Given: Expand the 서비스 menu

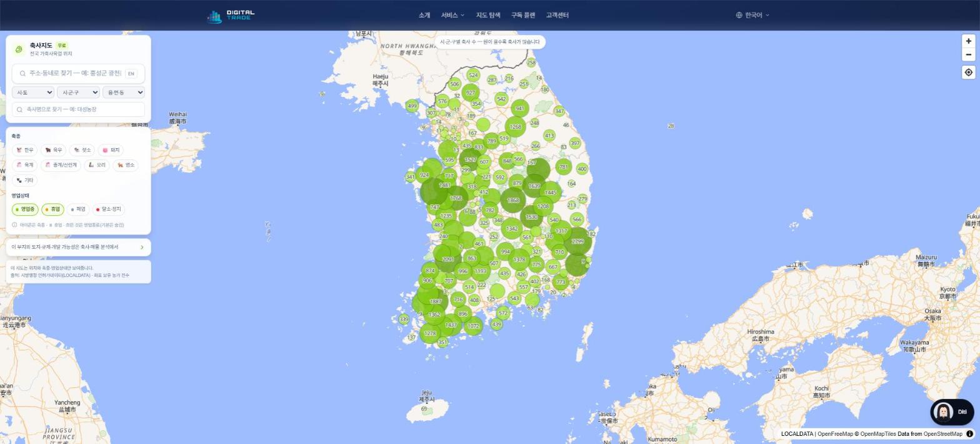Looking at the screenshot, I should click(452, 15).
